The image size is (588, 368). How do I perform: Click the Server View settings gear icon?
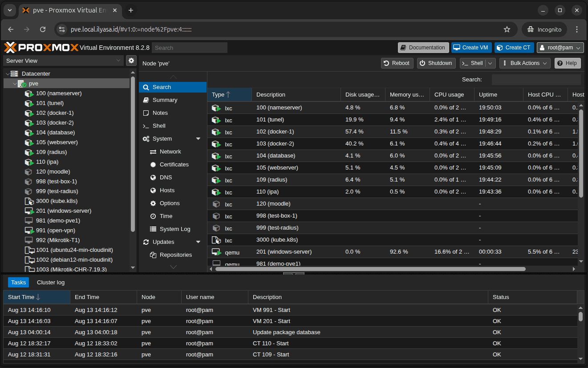click(x=131, y=61)
